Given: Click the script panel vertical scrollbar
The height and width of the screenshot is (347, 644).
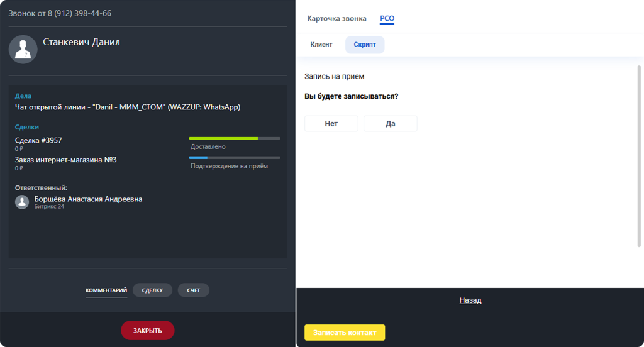Looking at the screenshot, I should tap(639, 156).
